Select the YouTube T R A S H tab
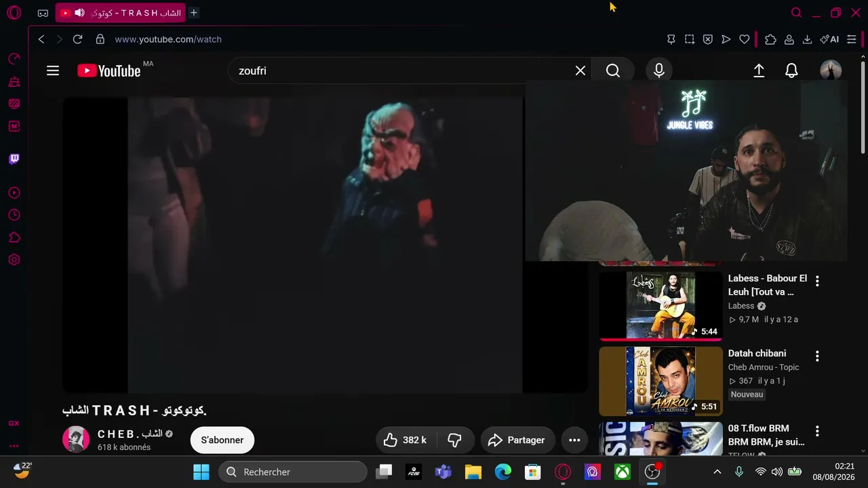868x488 pixels. [121, 13]
